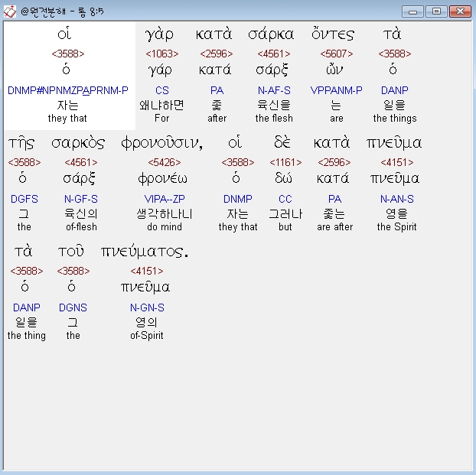Click the morphology code N-GF-S

(81, 199)
